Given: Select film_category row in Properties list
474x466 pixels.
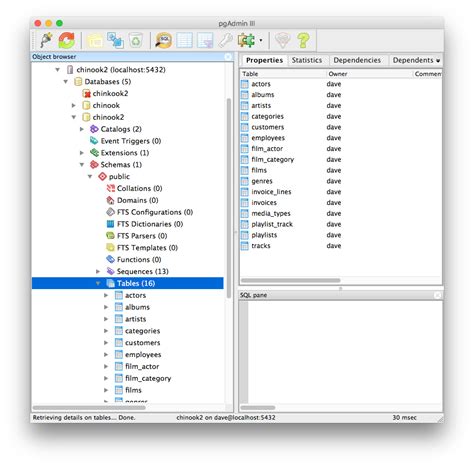Looking at the screenshot, I should pos(341,160).
